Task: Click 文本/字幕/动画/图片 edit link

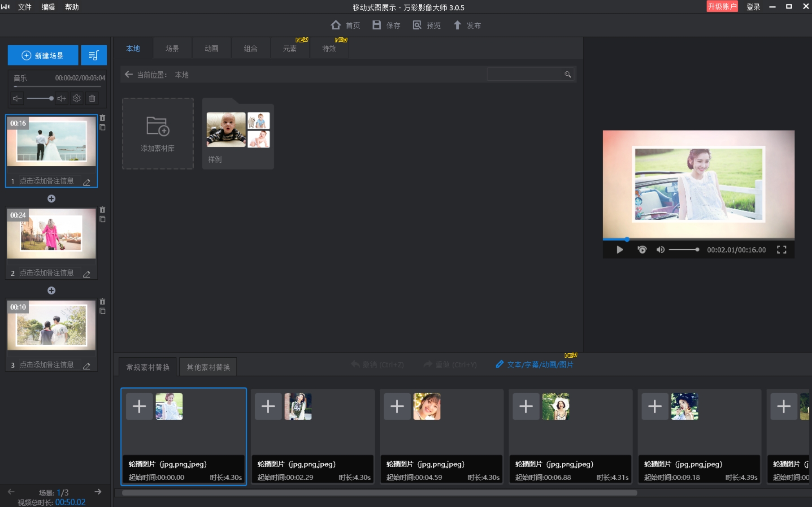Action: point(534,364)
